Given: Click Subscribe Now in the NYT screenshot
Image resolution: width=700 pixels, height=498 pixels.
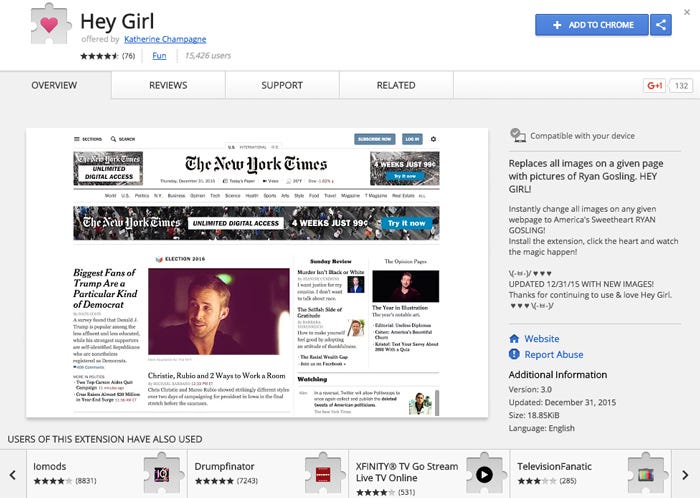Looking at the screenshot, I should click(x=375, y=139).
